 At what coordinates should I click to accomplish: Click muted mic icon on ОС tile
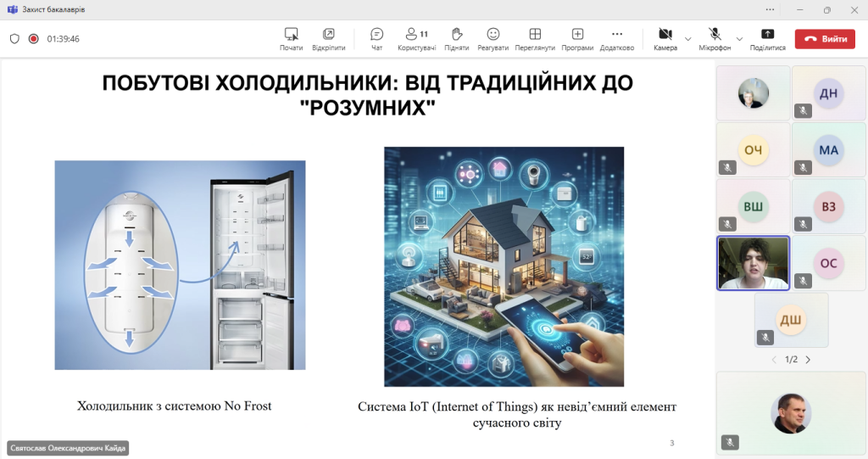(804, 281)
